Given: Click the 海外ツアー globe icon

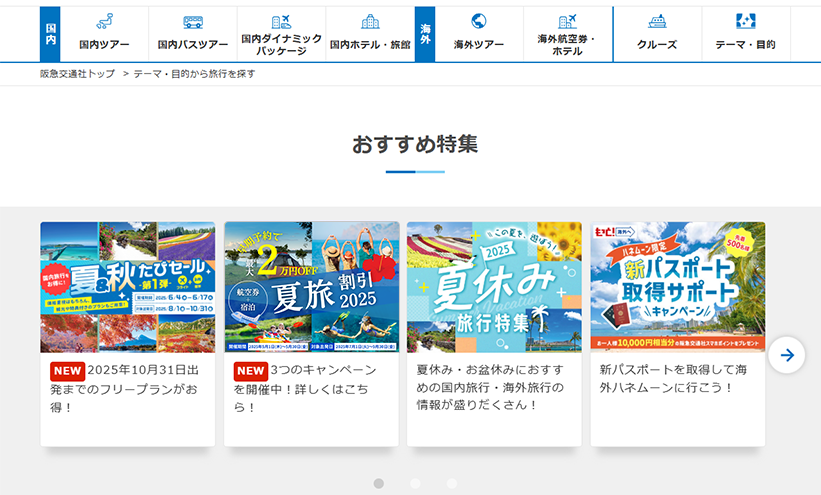Looking at the screenshot, I should coord(479,21).
